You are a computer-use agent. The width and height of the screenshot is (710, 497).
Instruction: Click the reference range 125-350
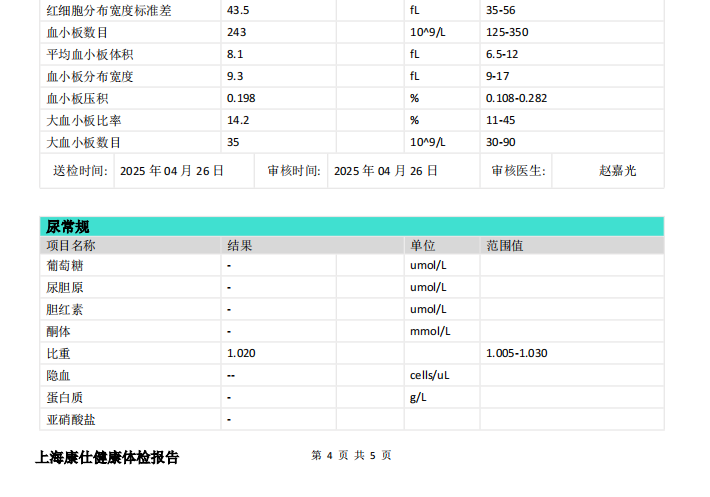(508, 32)
